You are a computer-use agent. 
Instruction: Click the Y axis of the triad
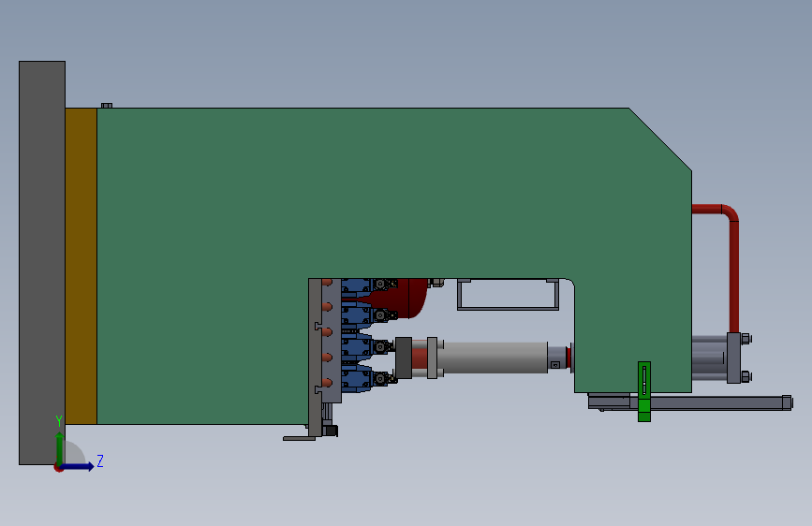60,447
